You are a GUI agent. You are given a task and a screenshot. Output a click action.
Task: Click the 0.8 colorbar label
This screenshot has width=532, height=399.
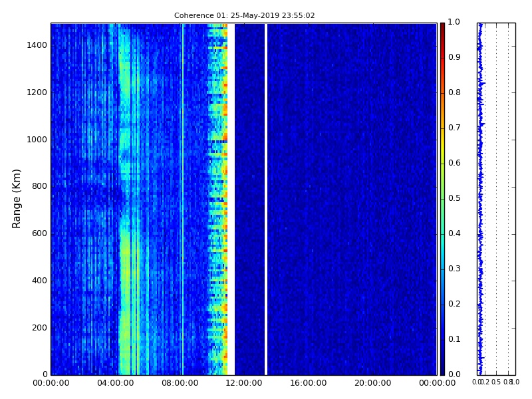[x=454, y=92]
